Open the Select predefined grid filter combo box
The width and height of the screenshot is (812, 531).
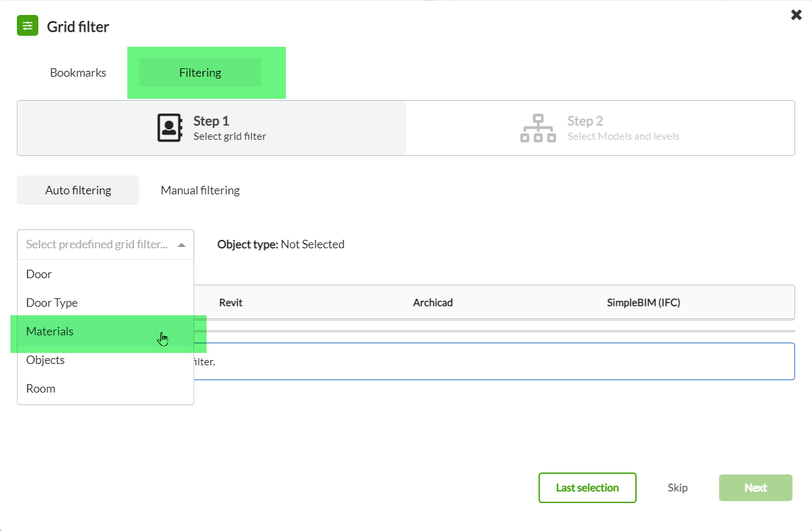105,244
